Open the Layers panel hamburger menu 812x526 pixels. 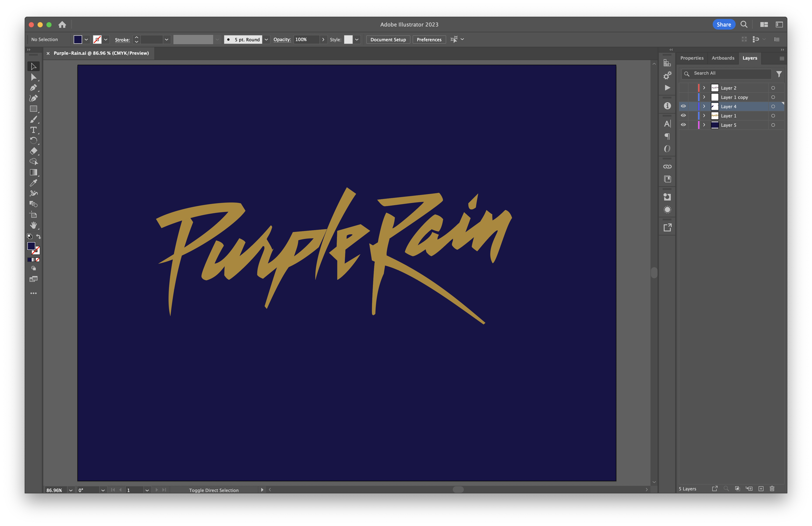[x=782, y=59]
